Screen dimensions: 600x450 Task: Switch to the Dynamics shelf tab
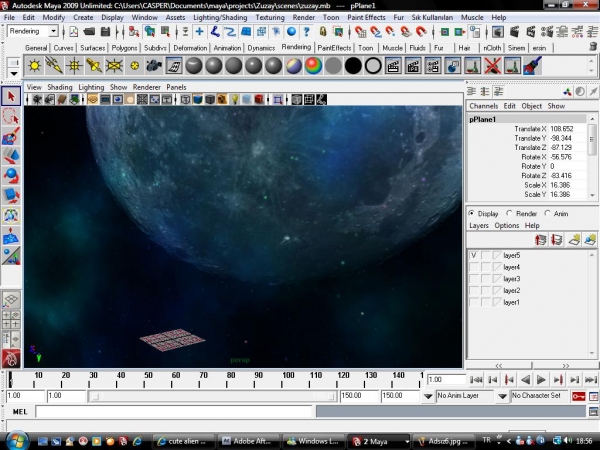click(x=261, y=48)
